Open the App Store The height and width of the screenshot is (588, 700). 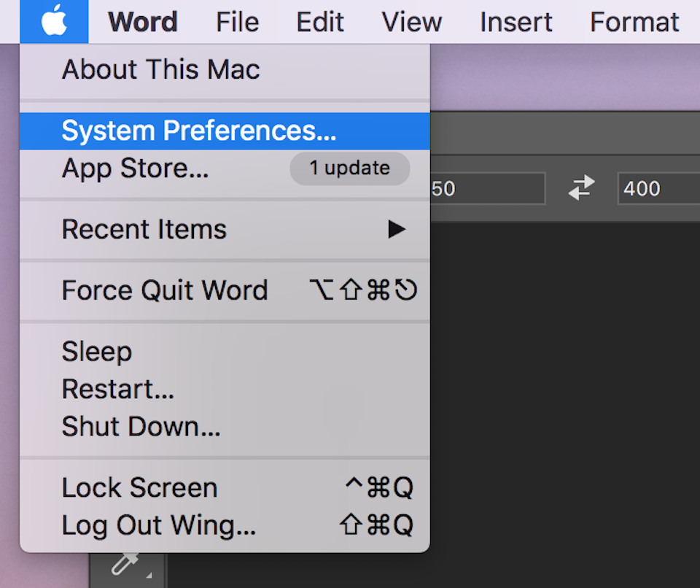[x=135, y=168]
